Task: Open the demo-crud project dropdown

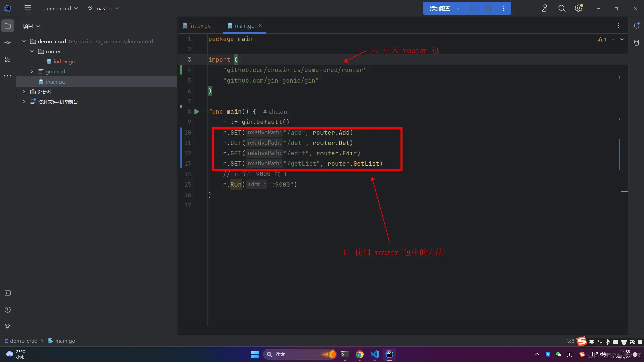Action: coord(60,8)
